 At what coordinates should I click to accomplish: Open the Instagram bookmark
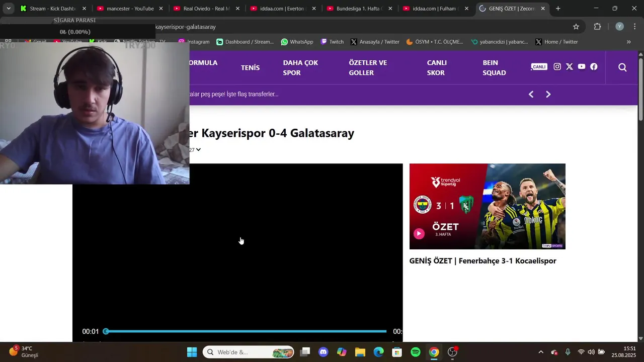(x=194, y=42)
